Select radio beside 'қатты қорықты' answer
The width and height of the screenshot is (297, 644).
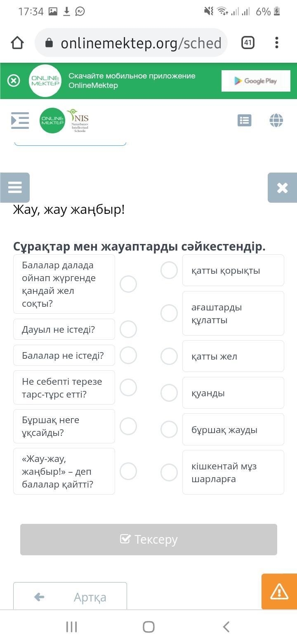tap(169, 270)
